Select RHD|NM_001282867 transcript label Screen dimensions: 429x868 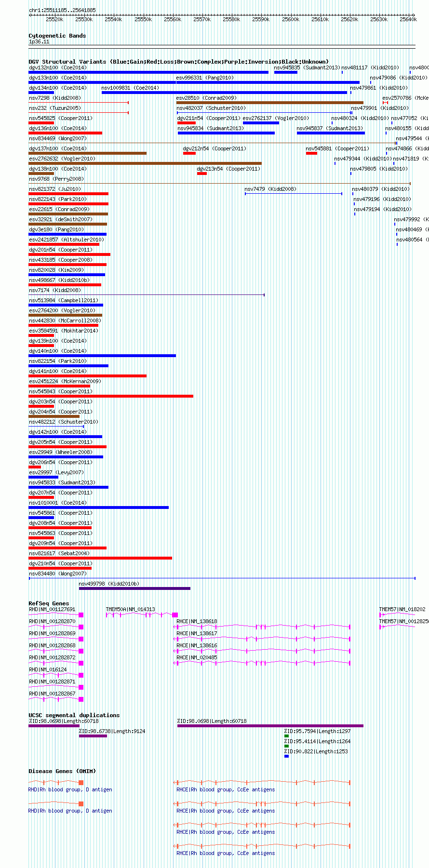pos(52,694)
